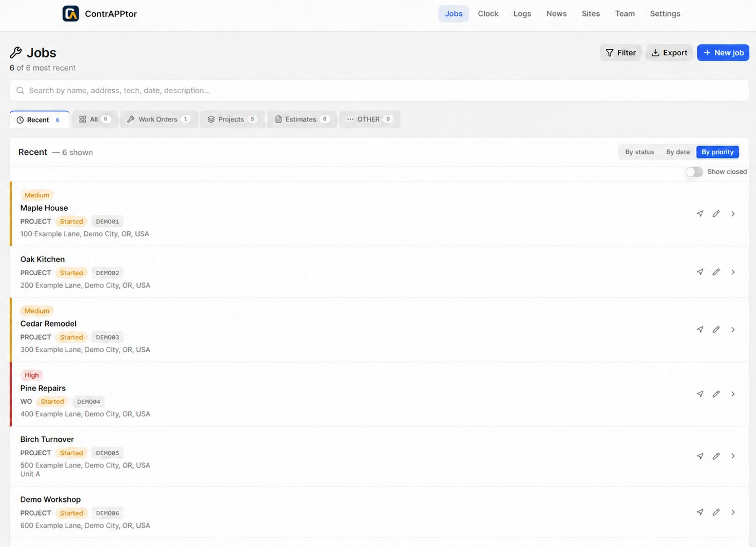Navigate to Pine Repairs job location
This screenshot has height=547, width=756.
coord(700,394)
